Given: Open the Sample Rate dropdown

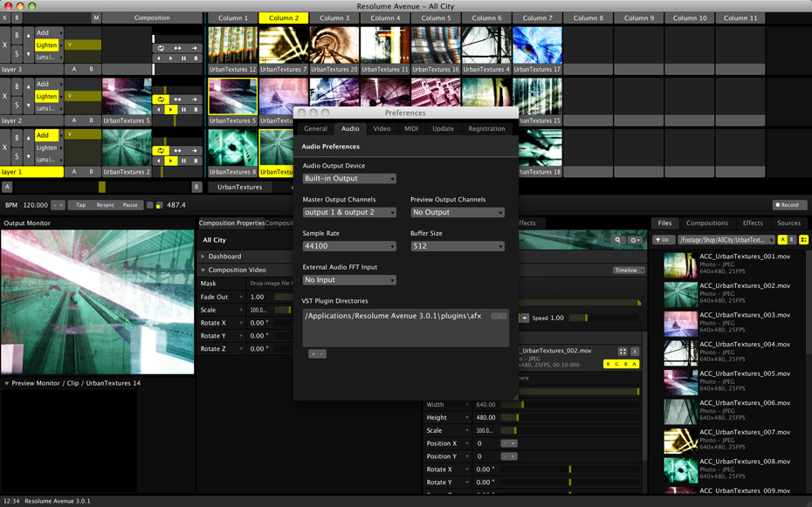Looking at the screenshot, I should coord(349,246).
